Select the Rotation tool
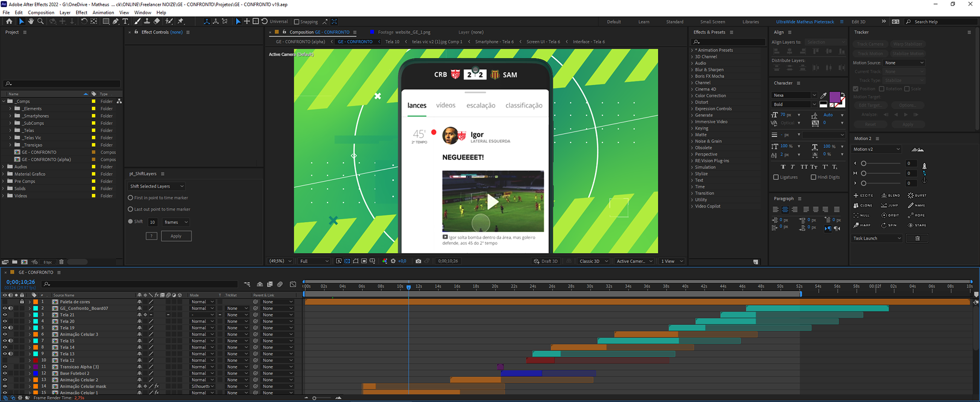The height and width of the screenshot is (402, 980). [84, 21]
